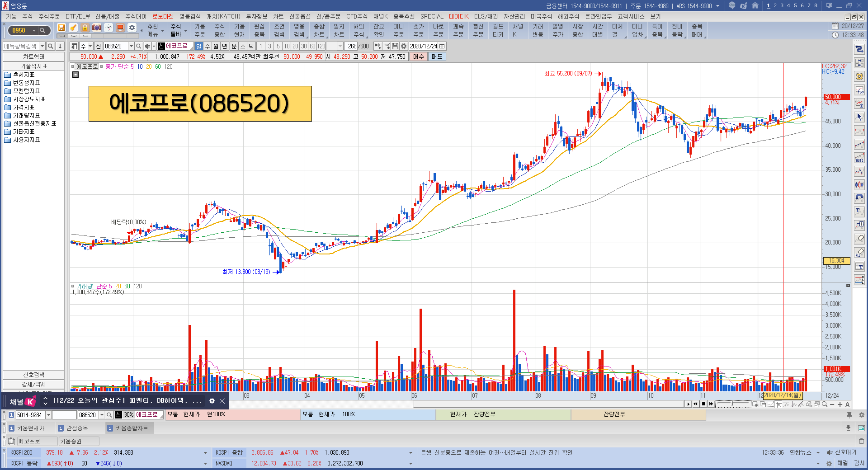Open the 로보마켓 menu
This screenshot has height=470, width=868.
pyautogui.click(x=163, y=16)
